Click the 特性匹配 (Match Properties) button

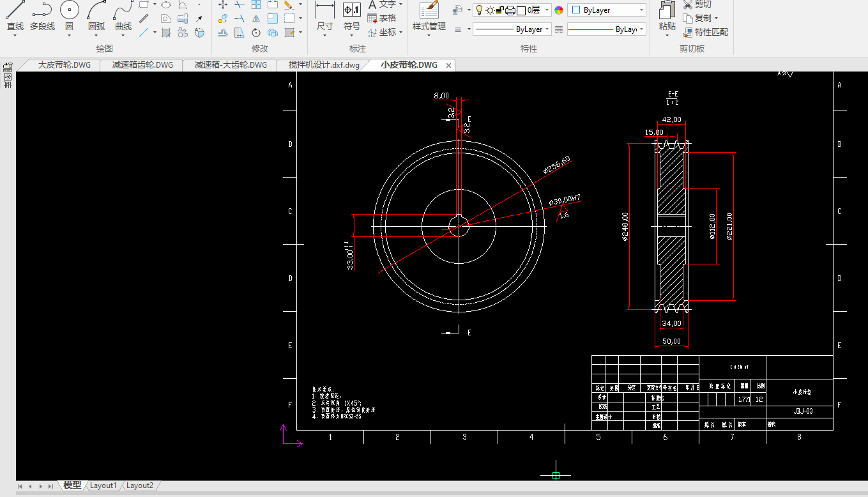[x=705, y=32]
